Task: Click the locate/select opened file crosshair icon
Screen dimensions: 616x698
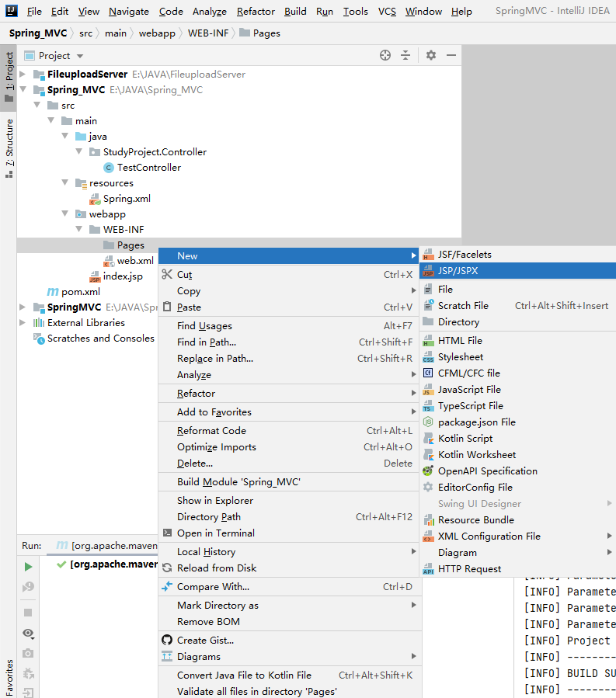Action: click(x=385, y=55)
